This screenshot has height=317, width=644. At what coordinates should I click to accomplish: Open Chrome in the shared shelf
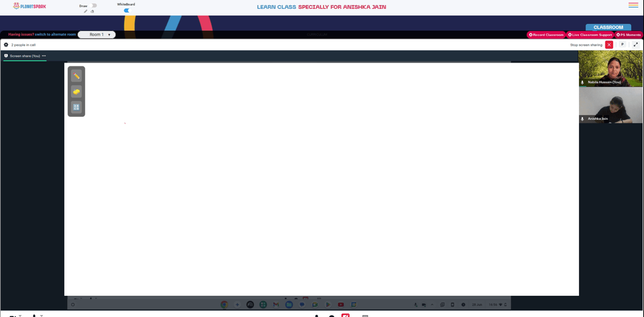[224, 305]
